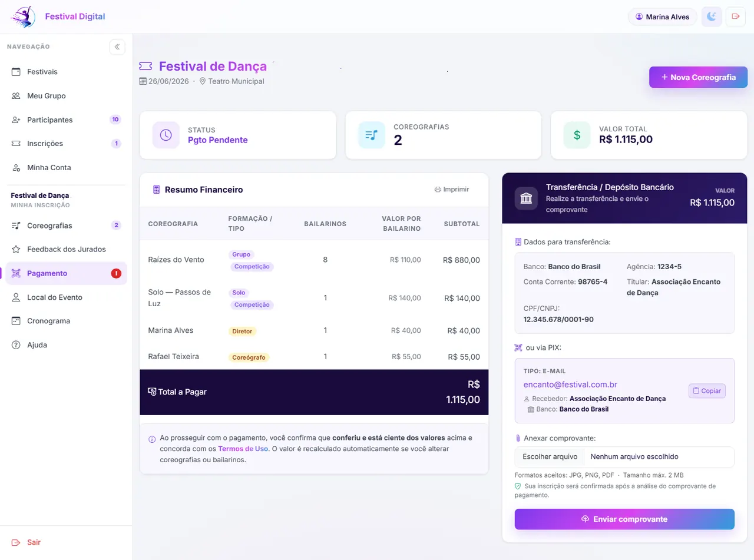The image size is (754, 560).
Task: Open Local do Evento
Action: coord(66,297)
